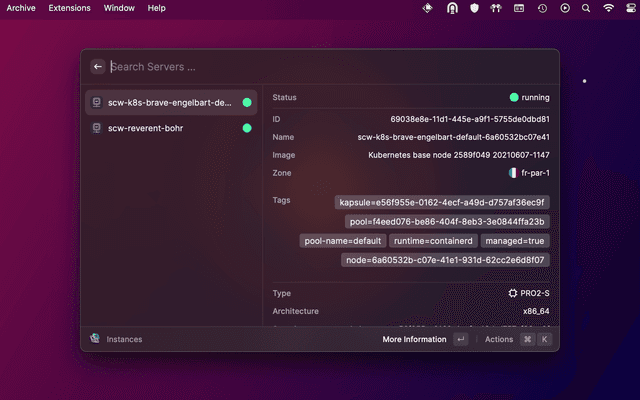Click the back arrow button
Screen dimensions: 640x400
(98, 67)
